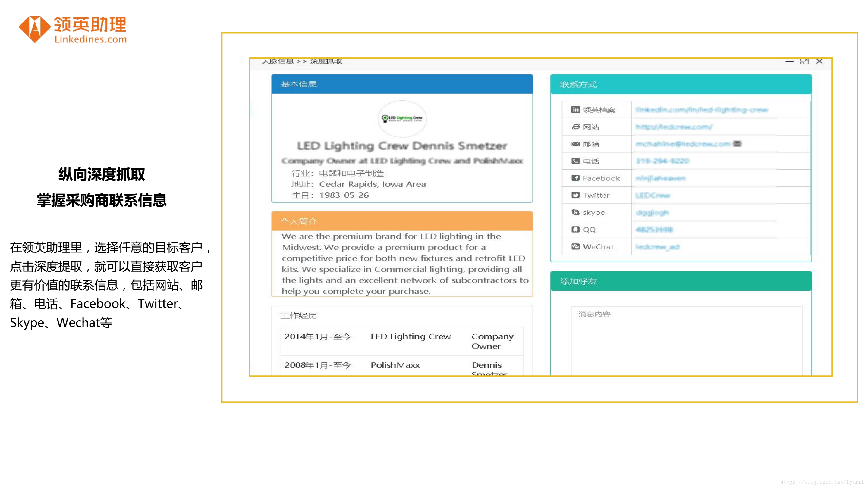Click into the 消息内容 message box
Image resolution: width=868 pixels, height=488 pixels.
click(x=687, y=340)
